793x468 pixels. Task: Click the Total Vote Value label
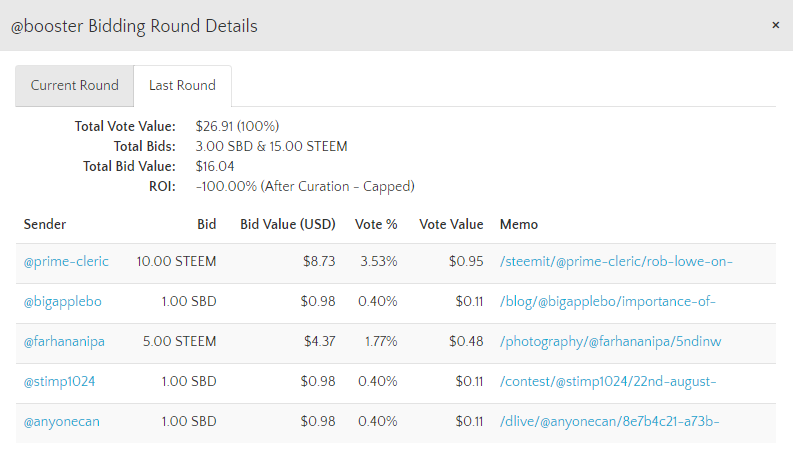tap(125, 126)
